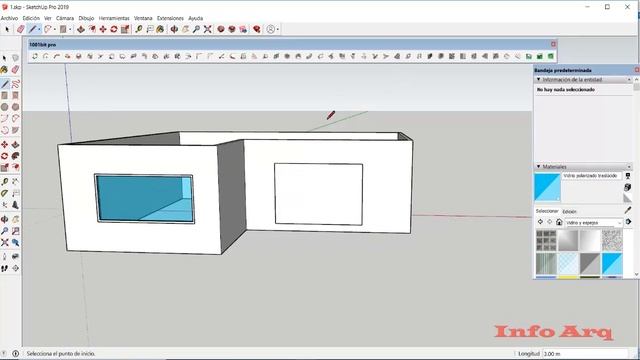Click the material name field 'Vidrio polarizado'
This screenshot has height=360, width=640.
point(592,176)
